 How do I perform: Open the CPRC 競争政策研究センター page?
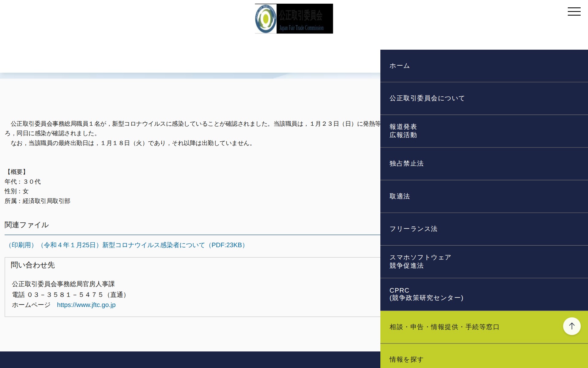click(426, 294)
